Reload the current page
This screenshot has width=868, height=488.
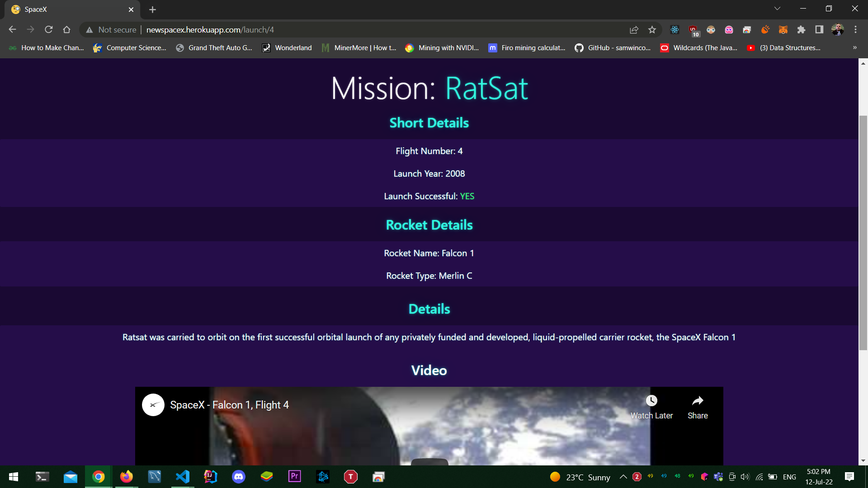49,30
